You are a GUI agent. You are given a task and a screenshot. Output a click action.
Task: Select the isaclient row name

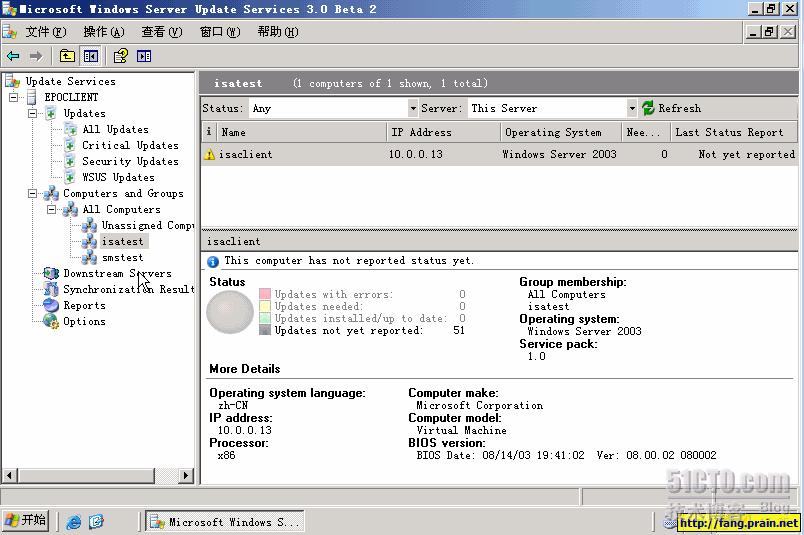coord(246,154)
